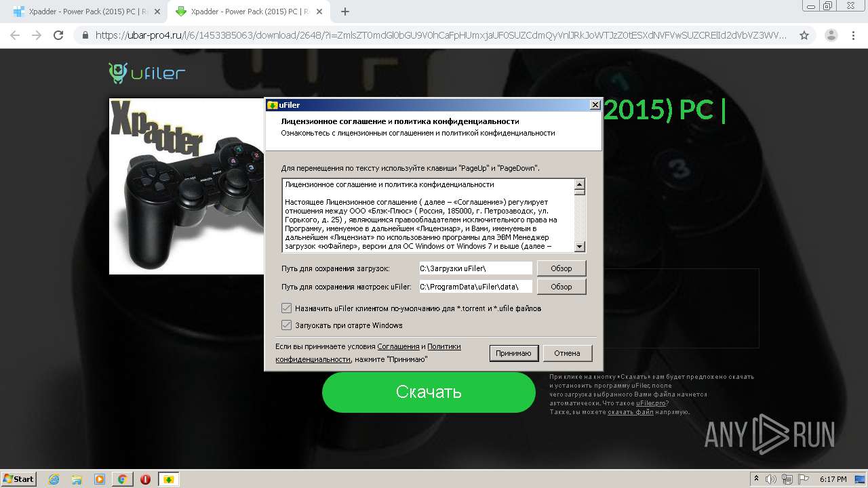Open the media player taskbar icon
868x488 pixels.
tap(100, 479)
